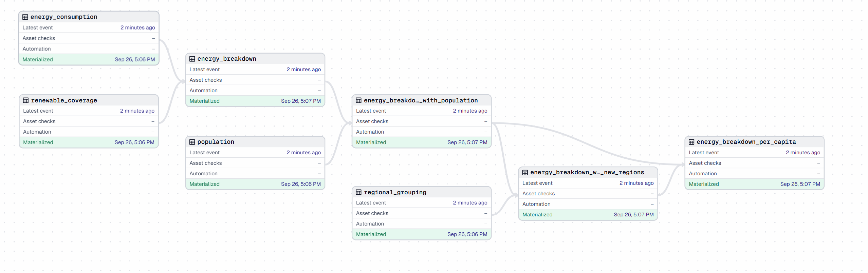Screen dimensions: 868x273
Task: Open the energy_breakdown asset node header
Action: 227,59
